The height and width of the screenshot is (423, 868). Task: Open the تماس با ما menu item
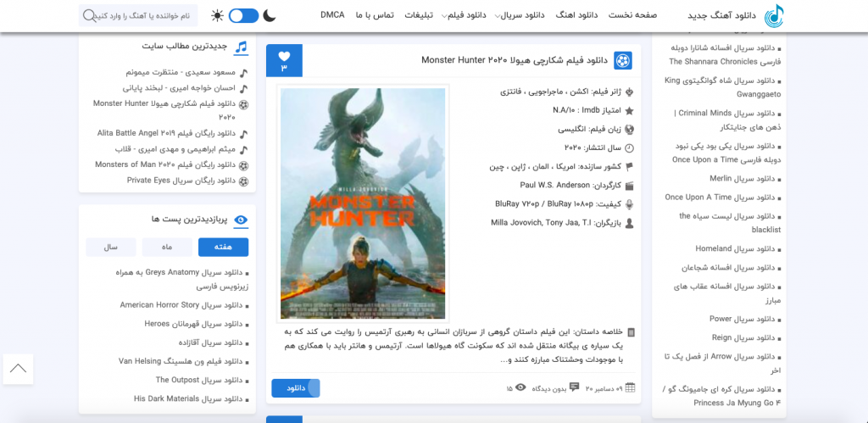(375, 15)
